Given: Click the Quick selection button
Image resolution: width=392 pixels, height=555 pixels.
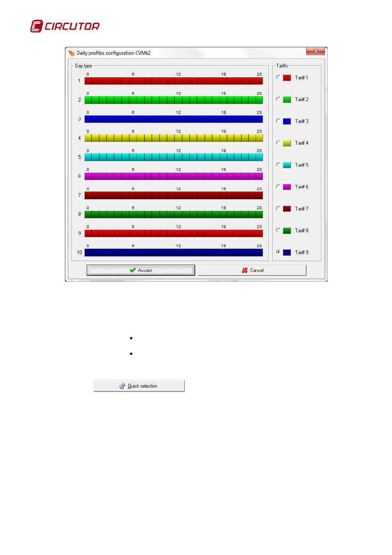Looking at the screenshot, I should coord(139,386).
